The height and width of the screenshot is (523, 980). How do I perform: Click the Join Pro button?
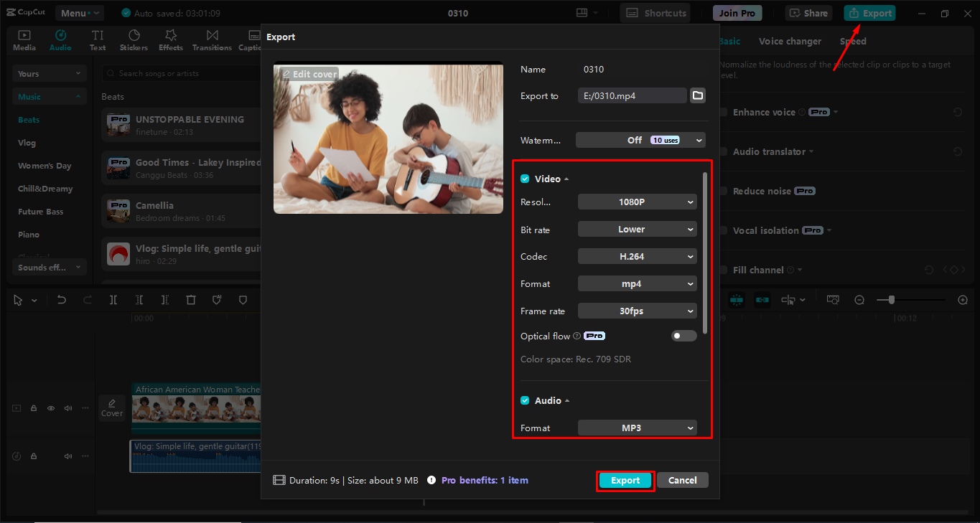(x=737, y=13)
